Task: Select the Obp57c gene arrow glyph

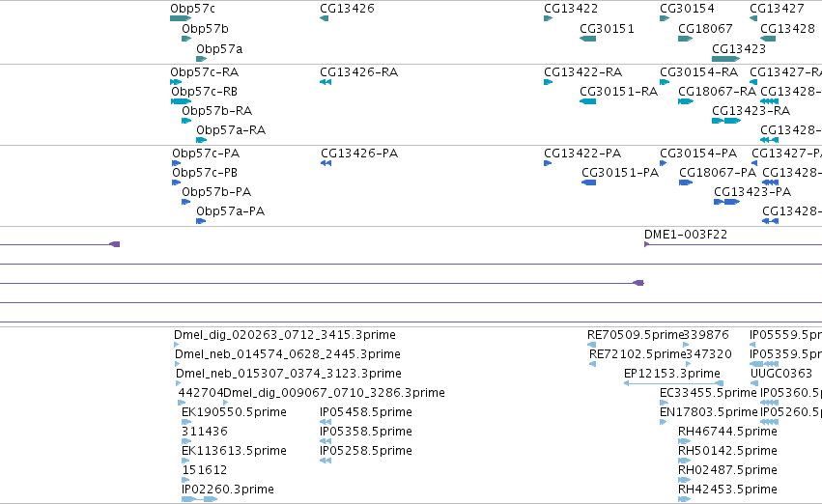Action: 181,19
